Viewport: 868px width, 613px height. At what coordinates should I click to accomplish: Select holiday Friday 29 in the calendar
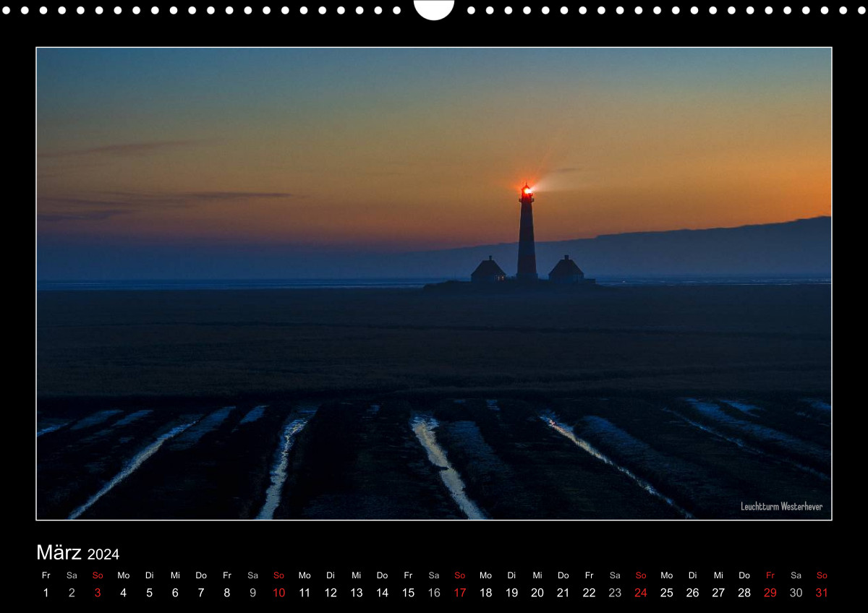[x=770, y=593]
